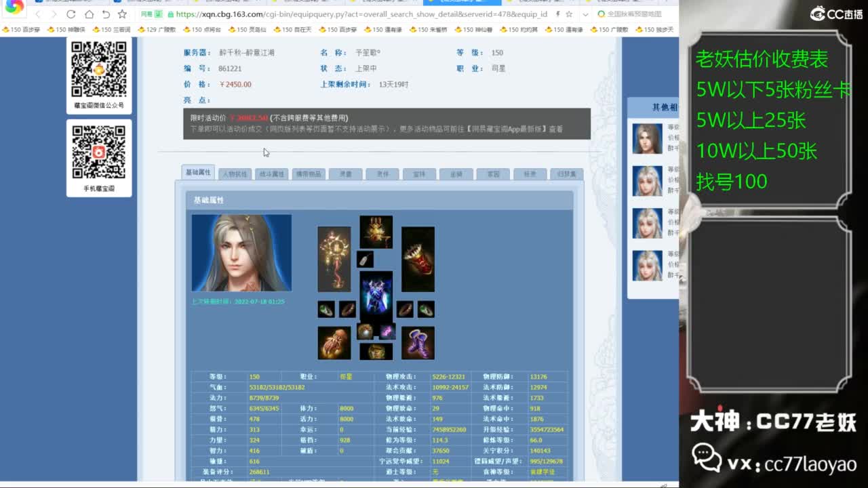Click the 当前经验 value 7458952260
The image size is (868, 488).
pos(449,430)
